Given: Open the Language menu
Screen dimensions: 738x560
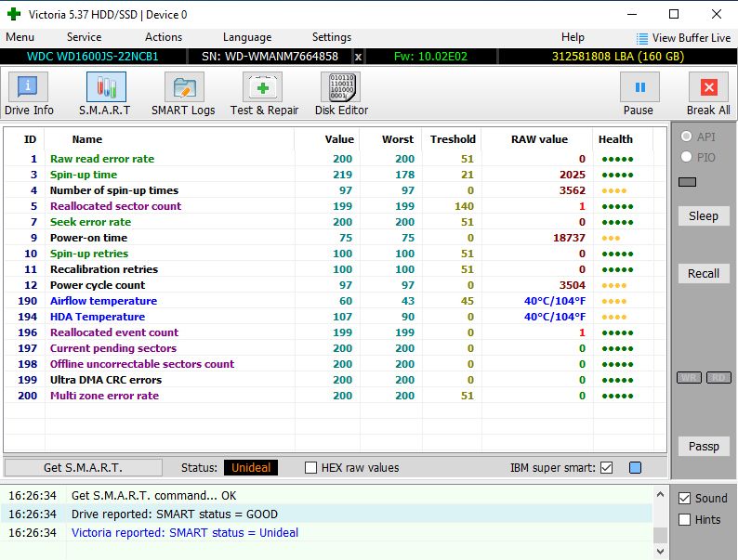Looking at the screenshot, I should (247, 37).
